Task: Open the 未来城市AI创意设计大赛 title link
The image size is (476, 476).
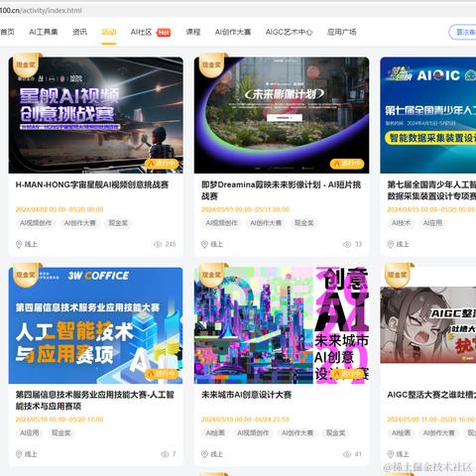Action: pyautogui.click(x=247, y=395)
